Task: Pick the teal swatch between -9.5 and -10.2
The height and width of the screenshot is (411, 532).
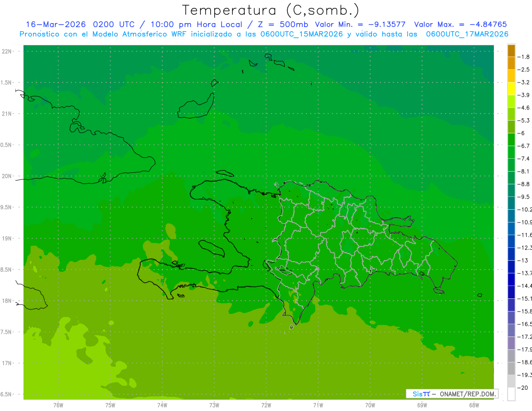Action: tap(511, 203)
